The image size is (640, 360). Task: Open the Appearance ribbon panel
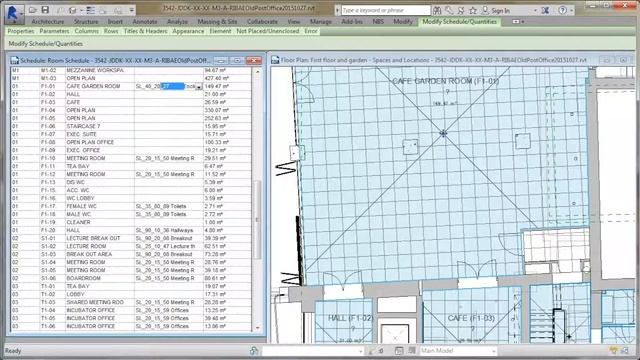188,31
